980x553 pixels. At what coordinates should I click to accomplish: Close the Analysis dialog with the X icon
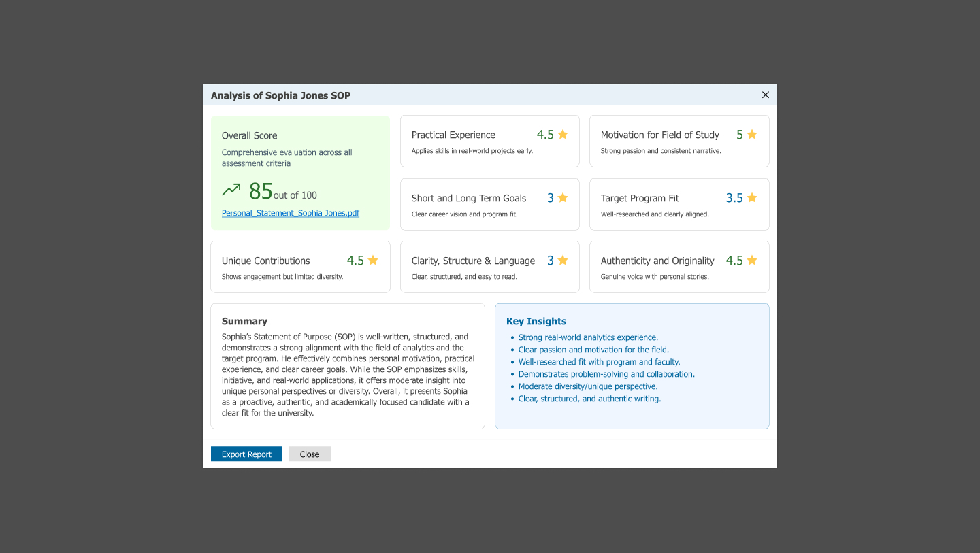click(766, 95)
